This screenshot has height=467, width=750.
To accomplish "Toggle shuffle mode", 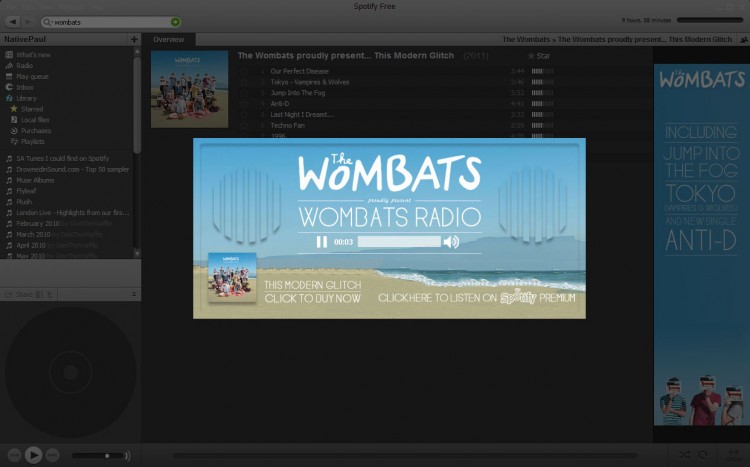I will [684, 455].
